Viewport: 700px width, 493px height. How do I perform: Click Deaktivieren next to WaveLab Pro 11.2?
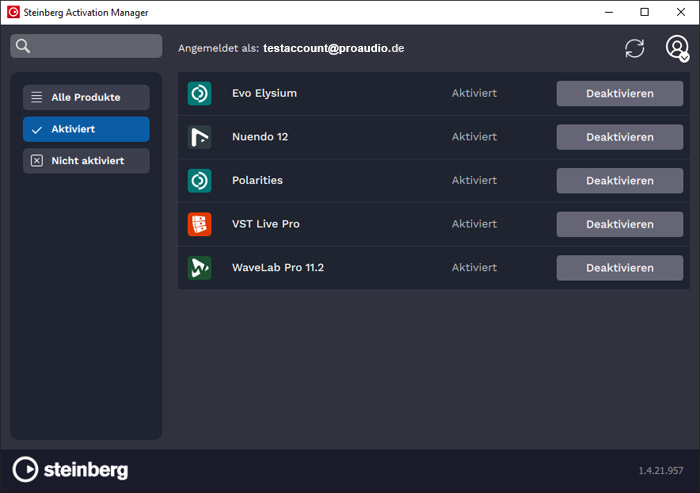coord(619,268)
